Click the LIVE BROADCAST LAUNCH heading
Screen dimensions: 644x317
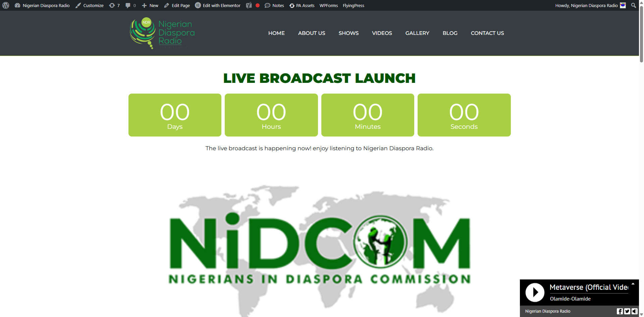(x=319, y=78)
